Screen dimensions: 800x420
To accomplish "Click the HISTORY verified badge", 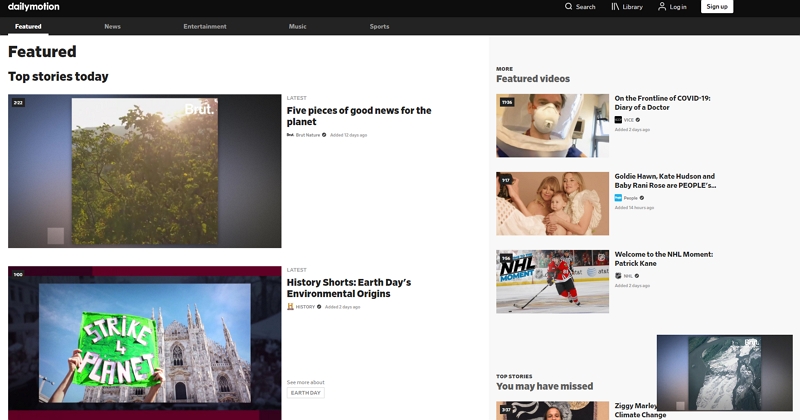I will 319,307.
